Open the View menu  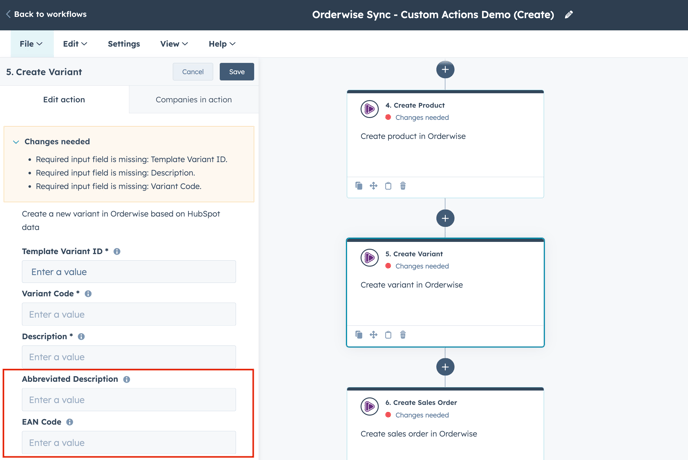tap(174, 44)
